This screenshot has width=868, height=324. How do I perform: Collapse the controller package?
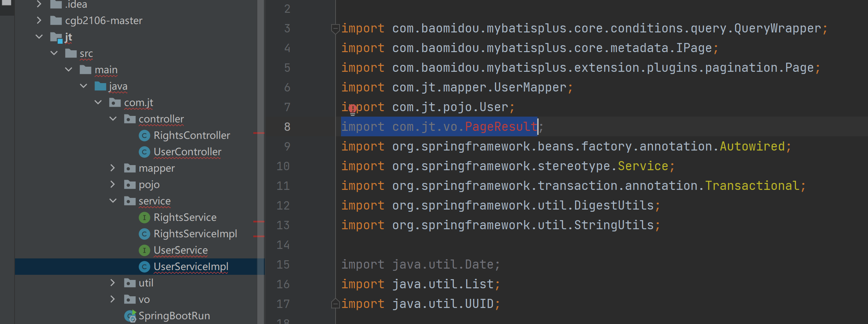click(113, 119)
